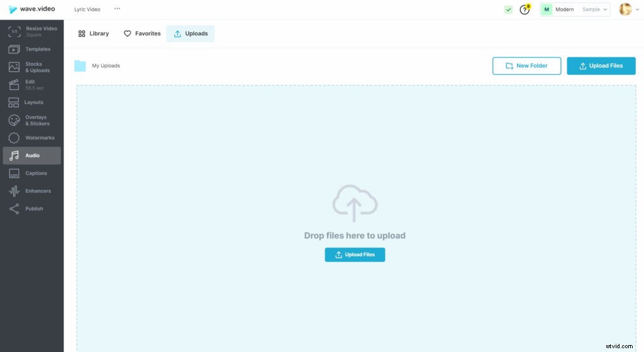Open the Watermarks section
Viewport: 644px width, 352px height.
pyautogui.click(x=31, y=138)
